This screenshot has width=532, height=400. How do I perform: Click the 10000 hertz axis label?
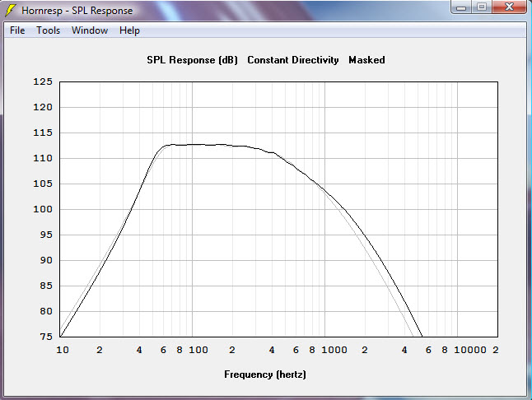[x=470, y=350]
